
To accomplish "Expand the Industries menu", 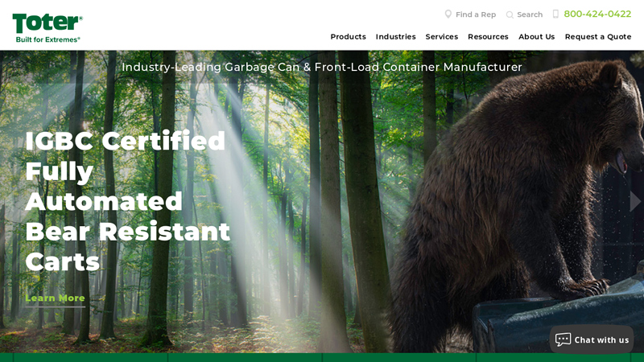I will coord(395,36).
